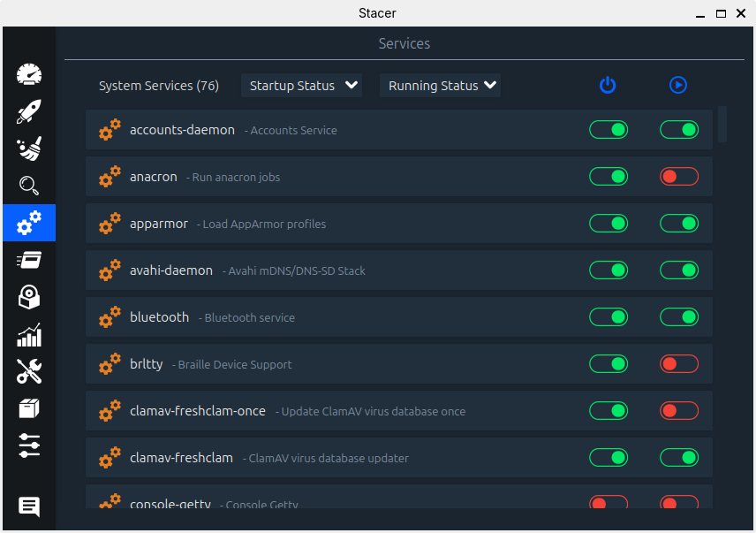The height and width of the screenshot is (533, 756).
Task: Open the Resources chart icon
Action: coord(29,335)
